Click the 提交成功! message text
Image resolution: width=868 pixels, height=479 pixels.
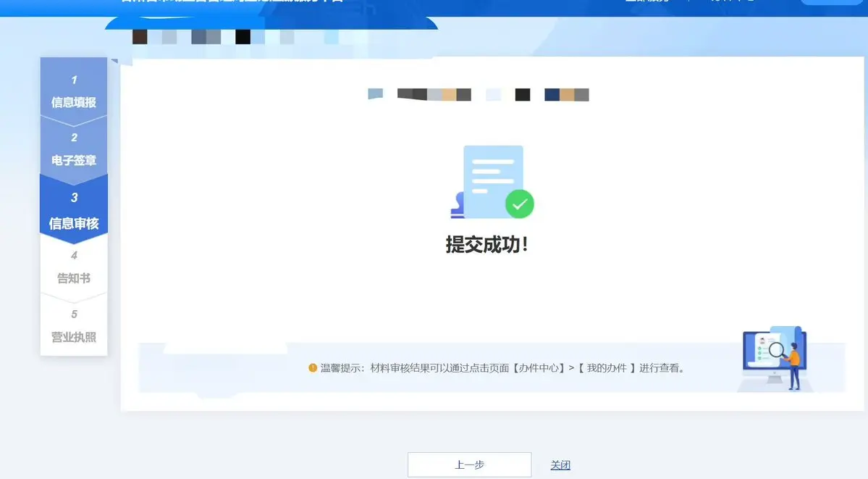486,244
